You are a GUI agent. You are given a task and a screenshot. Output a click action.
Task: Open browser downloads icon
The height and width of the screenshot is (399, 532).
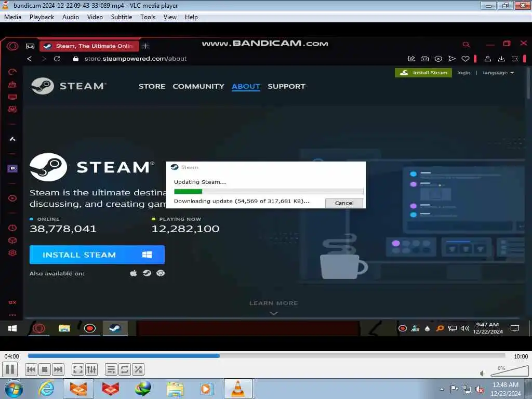tap(501, 59)
